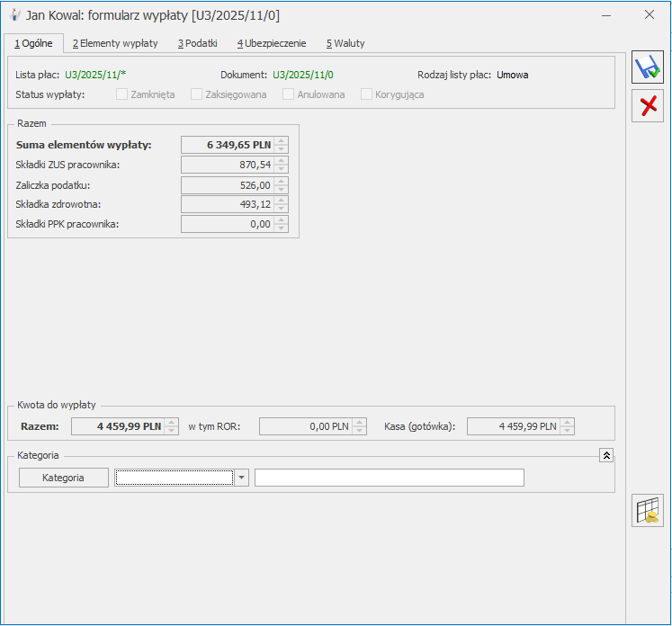Toggle the Anulowana checkbox
This screenshot has width=672, height=626.
pyautogui.click(x=289, y=94)
